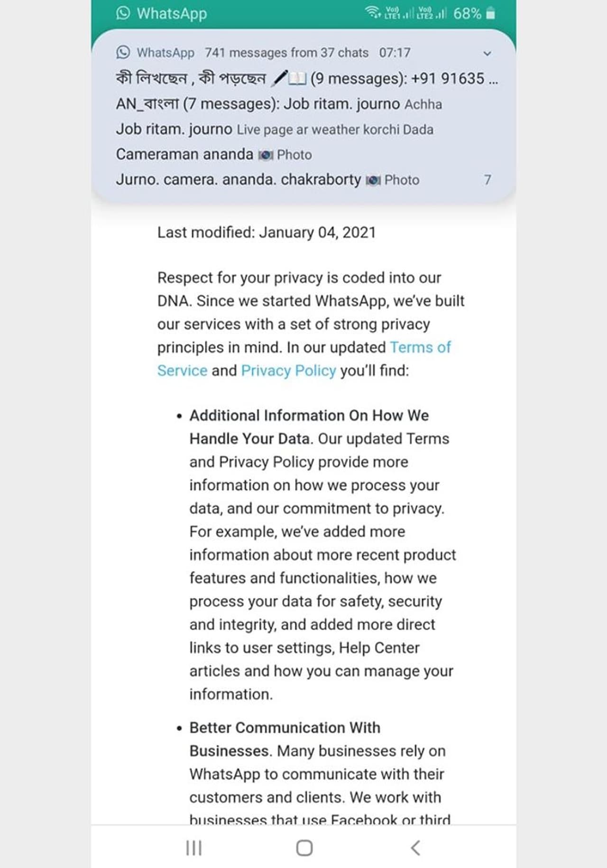Tap the Wi-Fi signal status icon
This screenshot has height=868, width=607.
(372, 13)
